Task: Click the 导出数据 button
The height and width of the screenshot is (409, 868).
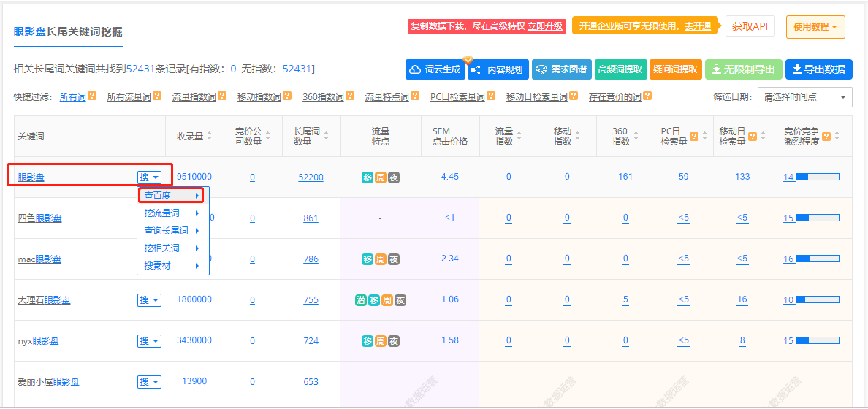Action: 819,69
